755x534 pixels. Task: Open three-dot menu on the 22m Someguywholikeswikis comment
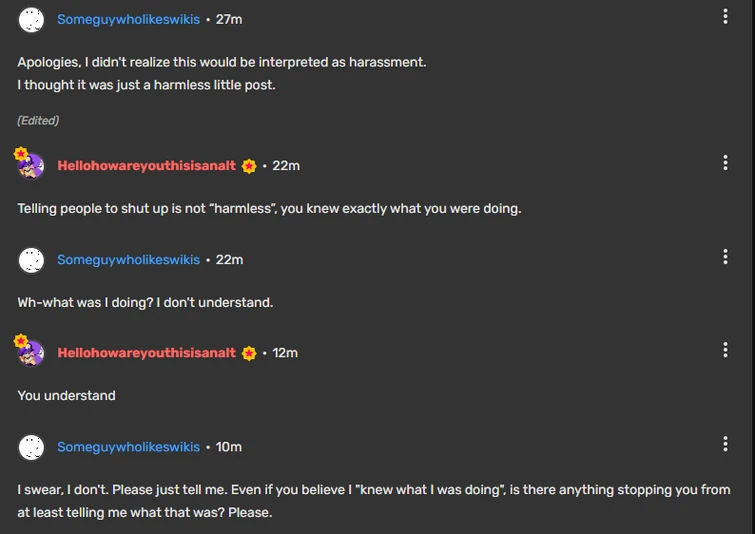point(725,257)
